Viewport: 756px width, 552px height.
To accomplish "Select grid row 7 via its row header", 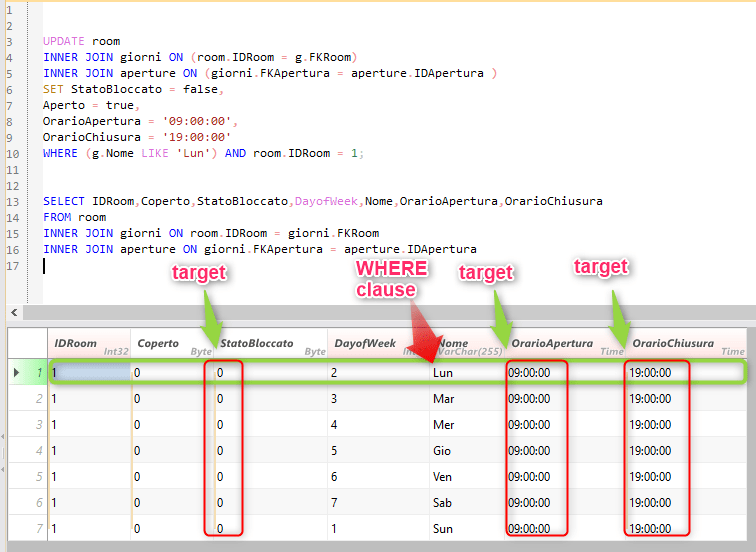I will click(27, 528).
